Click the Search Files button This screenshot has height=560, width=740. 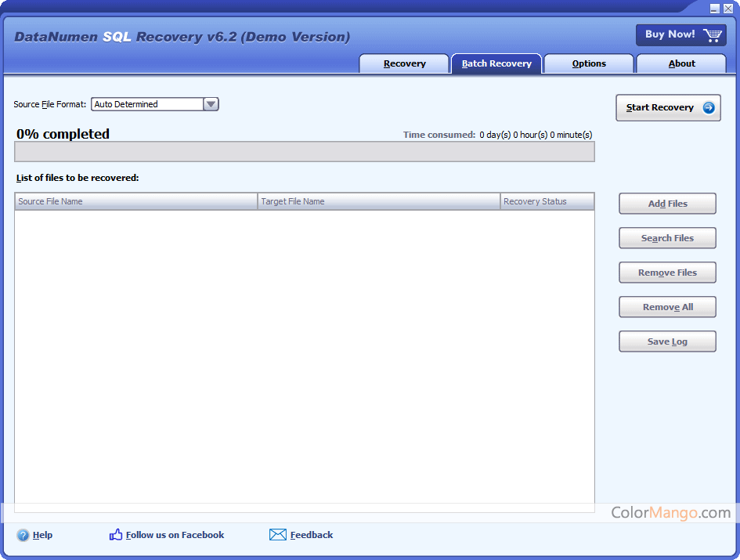pos(667,238)
